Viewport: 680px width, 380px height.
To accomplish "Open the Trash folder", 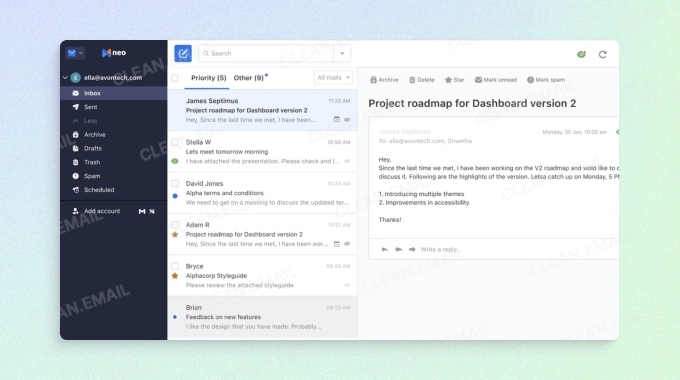I will coord(114,162).
